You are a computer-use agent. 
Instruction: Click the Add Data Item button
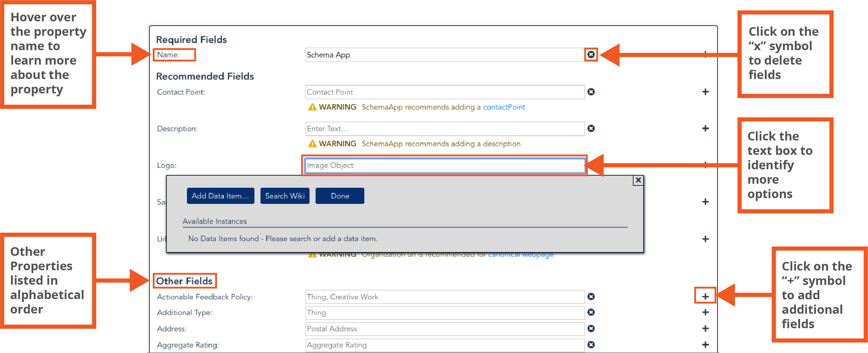point(220,196)
